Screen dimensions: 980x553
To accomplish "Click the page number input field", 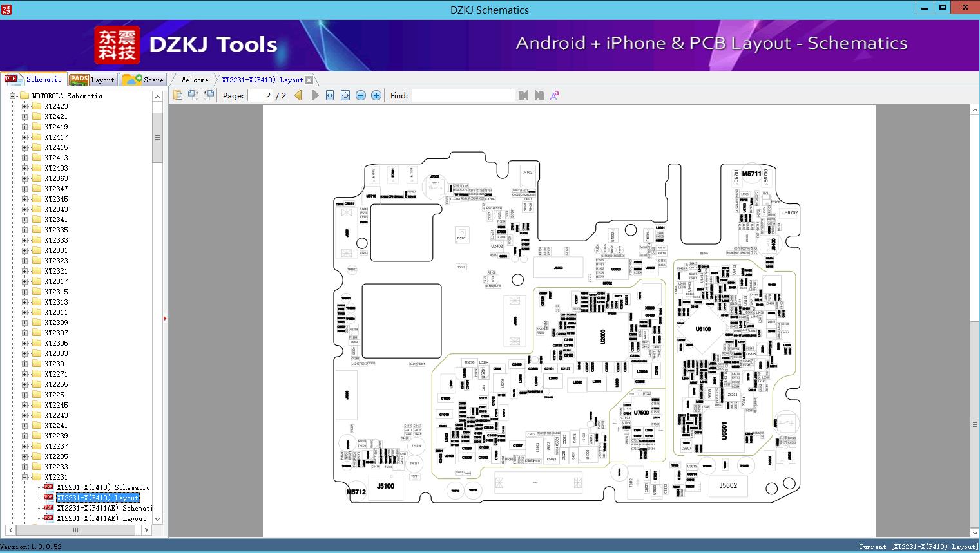I will 260,95.
